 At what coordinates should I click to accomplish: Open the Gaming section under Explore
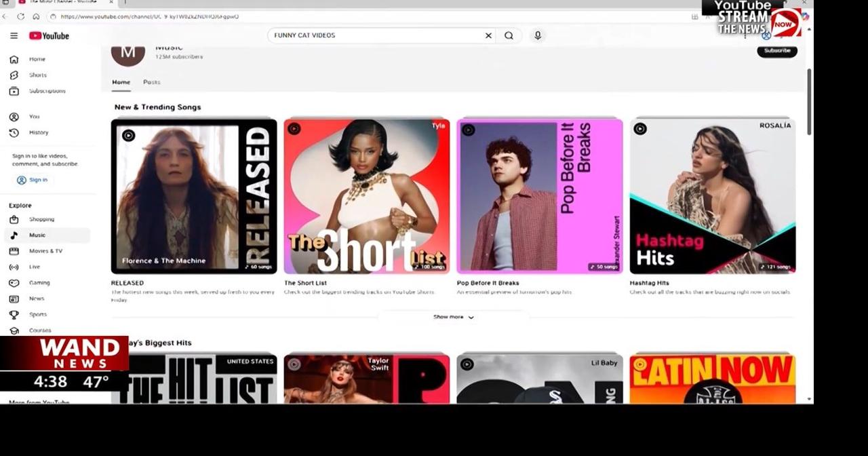(39, 282)
